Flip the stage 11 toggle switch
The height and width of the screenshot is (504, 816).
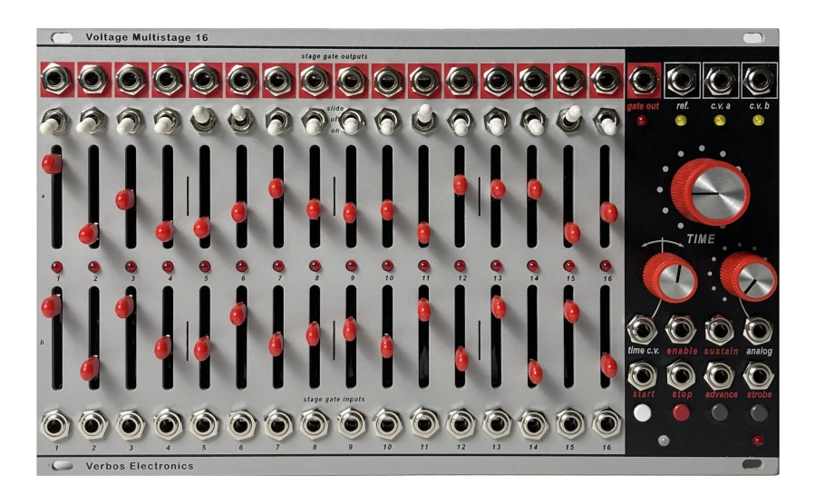[x=425, y=119]
